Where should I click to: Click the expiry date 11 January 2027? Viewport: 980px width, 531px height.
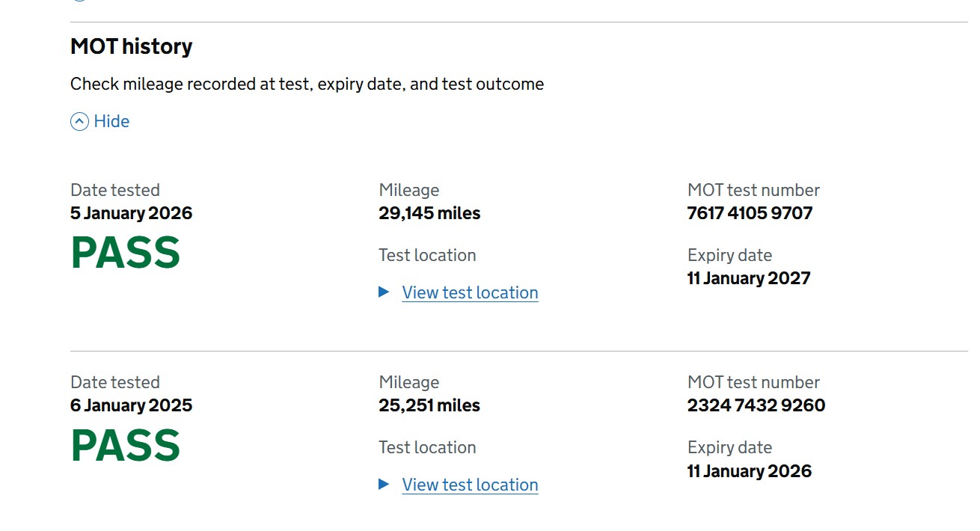[749, 278]
